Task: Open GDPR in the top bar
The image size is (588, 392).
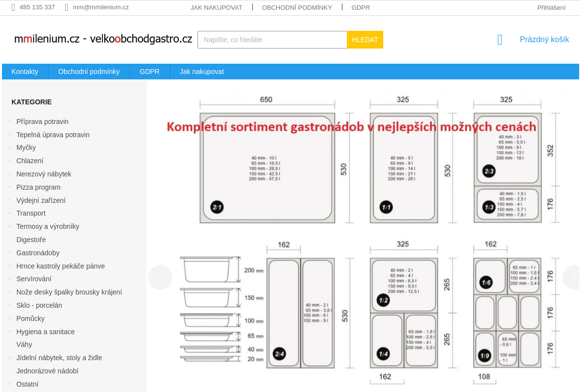Action: [x=361, y=7]
